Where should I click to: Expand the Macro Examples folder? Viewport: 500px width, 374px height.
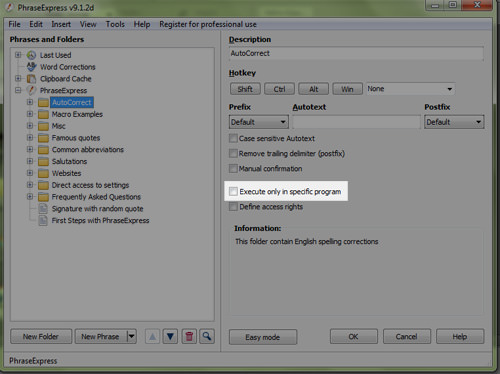point(30,114)
